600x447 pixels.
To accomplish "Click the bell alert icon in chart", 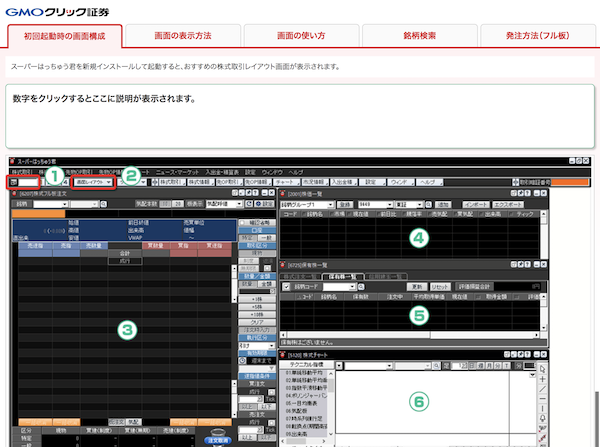I will [543, 418].
